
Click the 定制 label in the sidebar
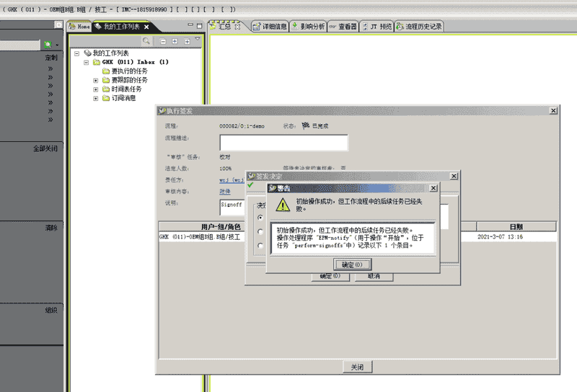tap(51, 58)
